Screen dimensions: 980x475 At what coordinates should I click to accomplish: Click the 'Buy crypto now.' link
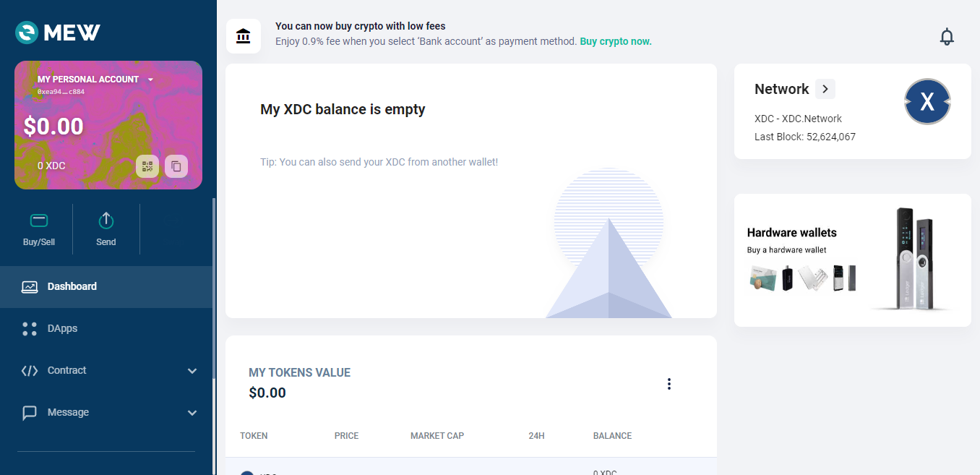pos(616,41)
